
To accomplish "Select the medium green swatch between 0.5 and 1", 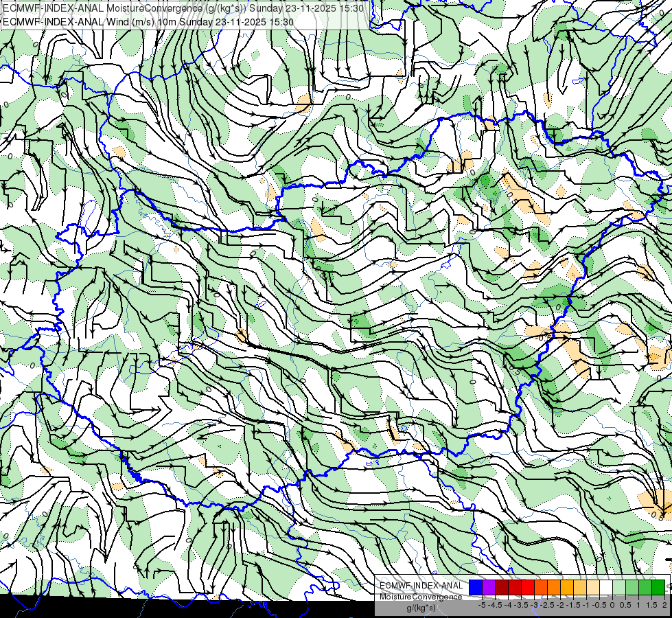I will pyautogui.click(x=632, y=588).
